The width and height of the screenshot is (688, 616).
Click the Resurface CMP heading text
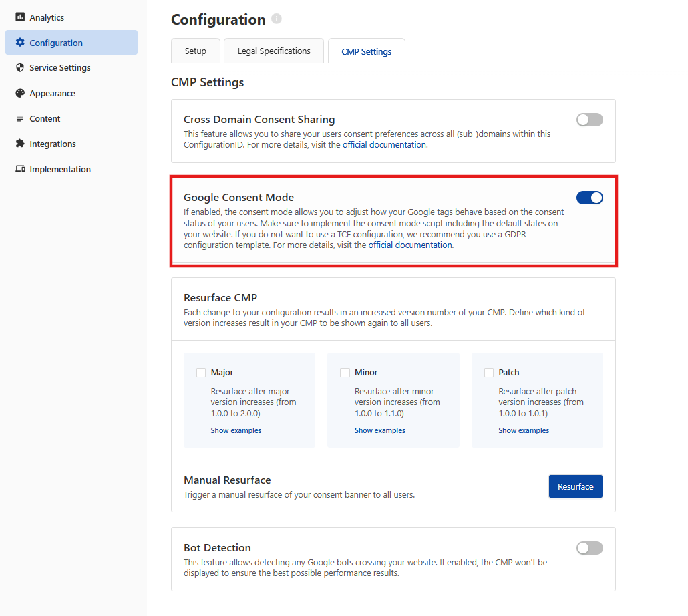coord(220,297)
